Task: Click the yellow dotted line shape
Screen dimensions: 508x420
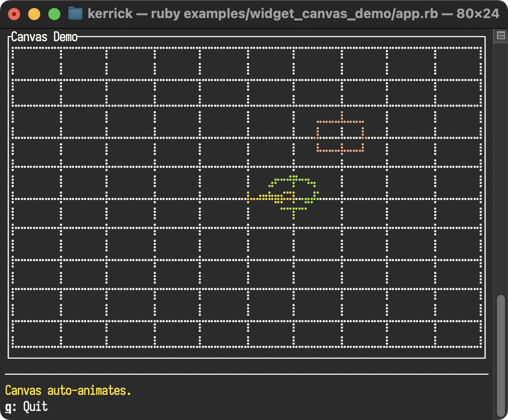Action: [271, 197]
